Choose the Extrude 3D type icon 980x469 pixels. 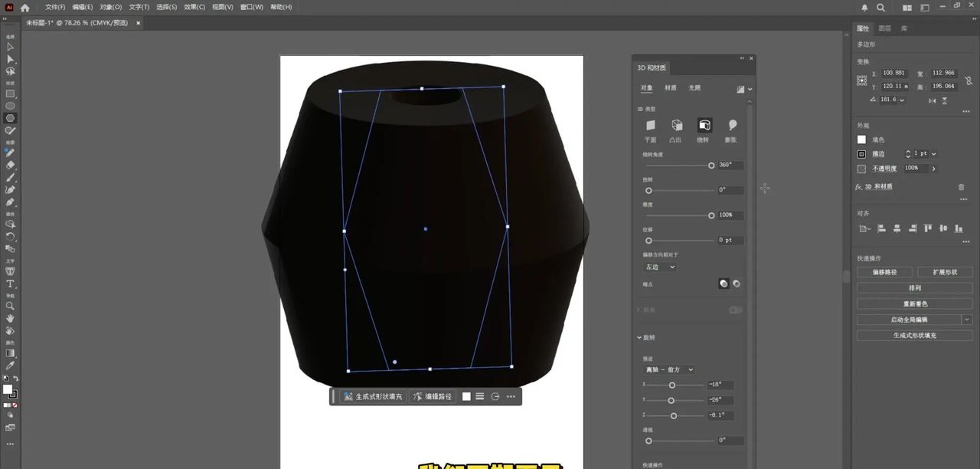coord(677,126)
